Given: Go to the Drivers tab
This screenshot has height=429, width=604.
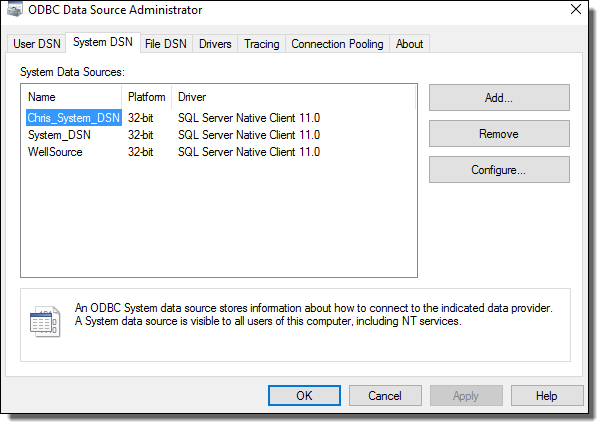Looking at the screenshot, I should [x=215, y=44].
